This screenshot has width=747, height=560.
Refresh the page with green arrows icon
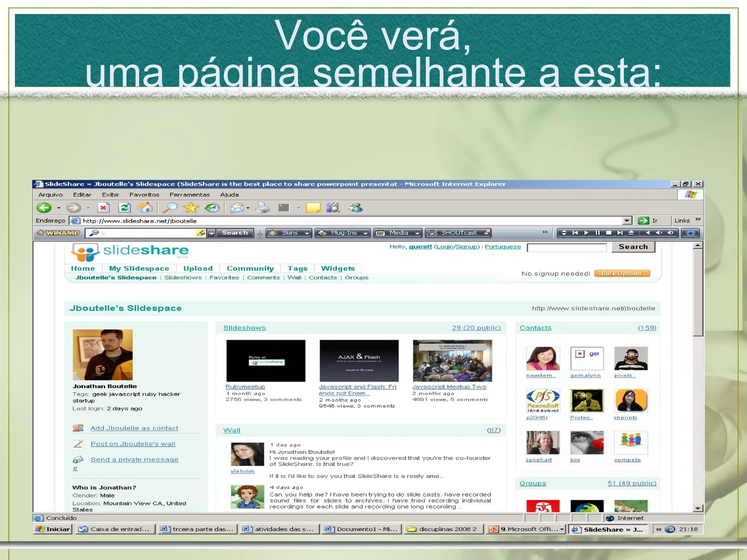pos(124,208)
